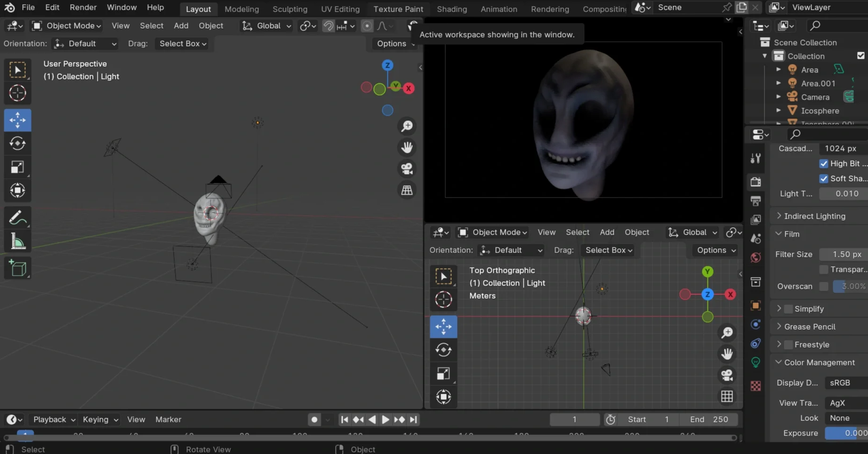Open Display Device sRGB dropdown

pyautogui.click(x=846, y=382)
